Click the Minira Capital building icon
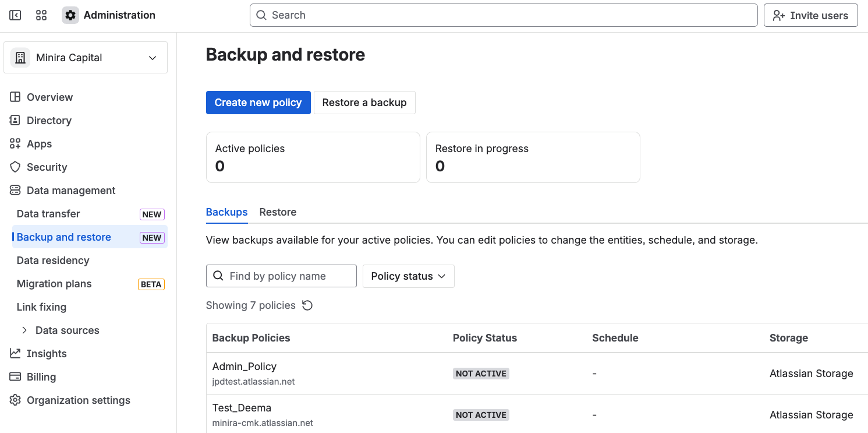Screen dimensions: 868x433 [20, 58]
